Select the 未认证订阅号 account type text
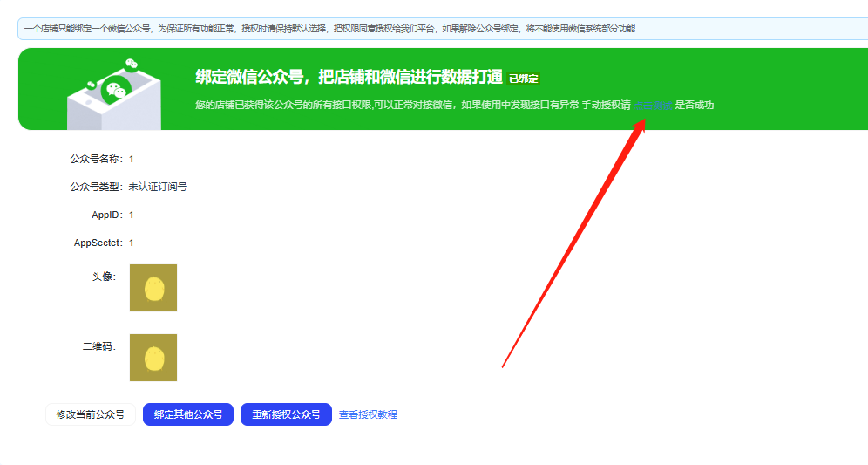 158,187
